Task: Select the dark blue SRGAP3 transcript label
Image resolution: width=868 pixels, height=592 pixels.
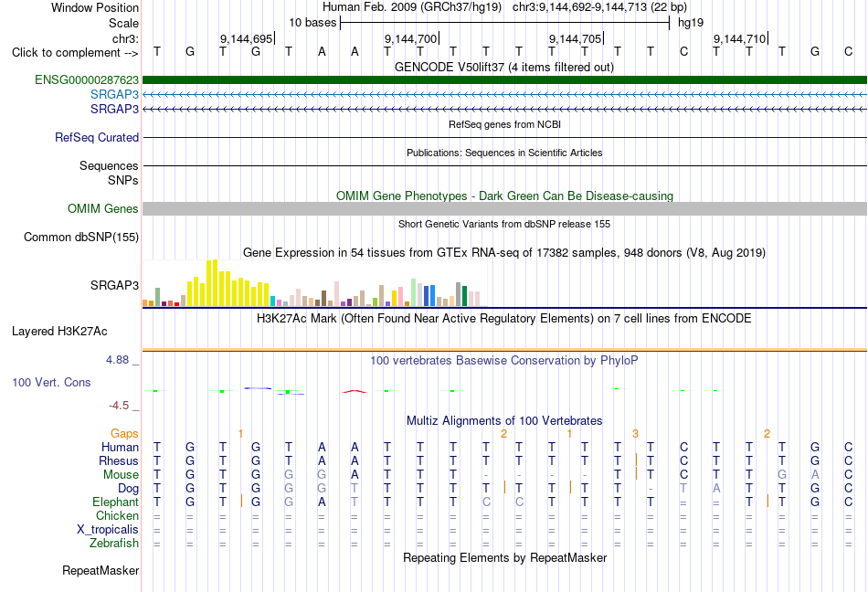Action: click(114, 109)
